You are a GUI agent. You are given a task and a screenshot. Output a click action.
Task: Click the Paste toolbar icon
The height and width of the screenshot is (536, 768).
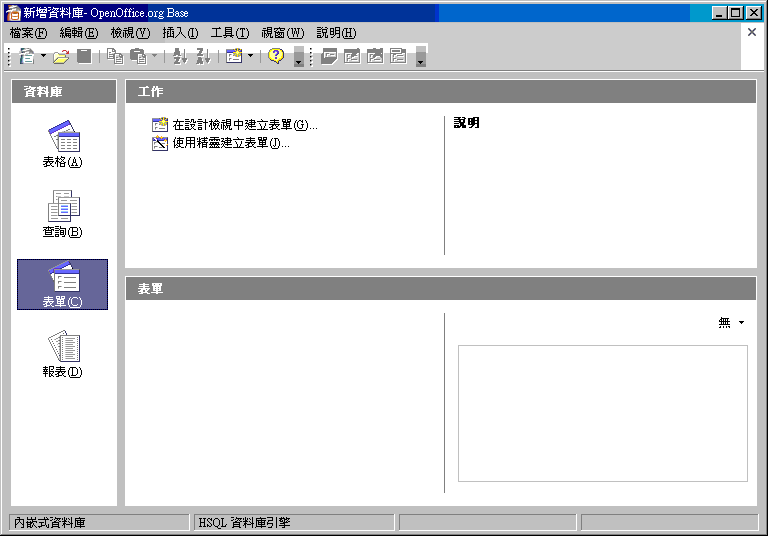(x=138, y=56)
